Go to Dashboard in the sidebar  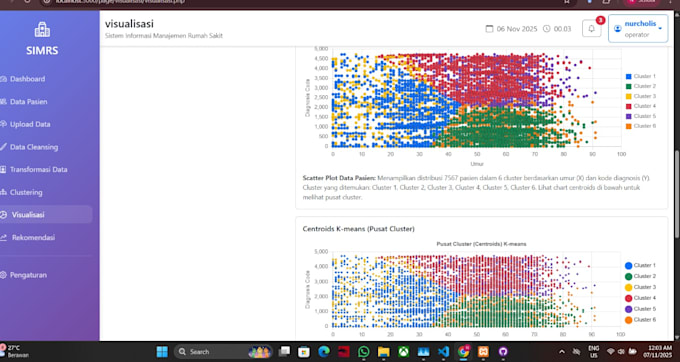point(28,79)
